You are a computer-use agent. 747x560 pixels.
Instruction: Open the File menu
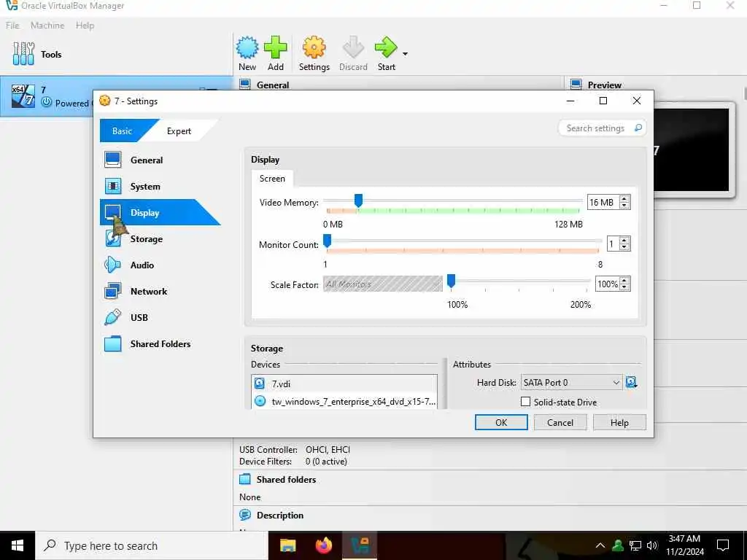click(12, 26)
